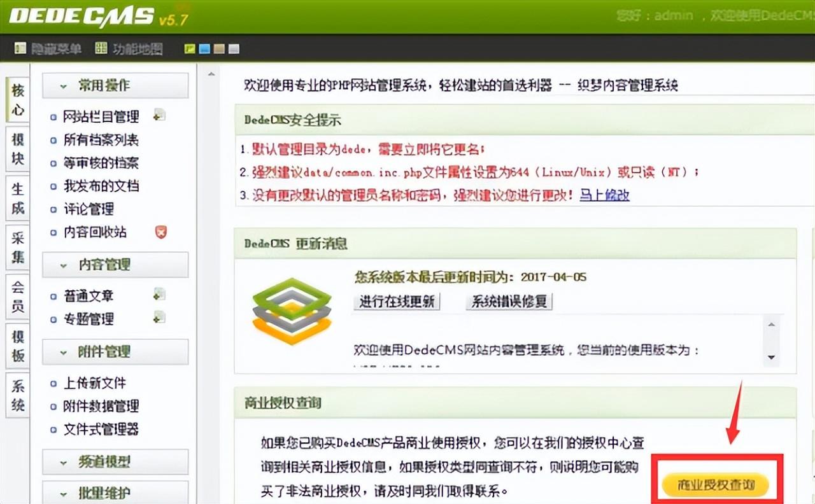Switch to the 生成 side tab

[x=18, y=198]
